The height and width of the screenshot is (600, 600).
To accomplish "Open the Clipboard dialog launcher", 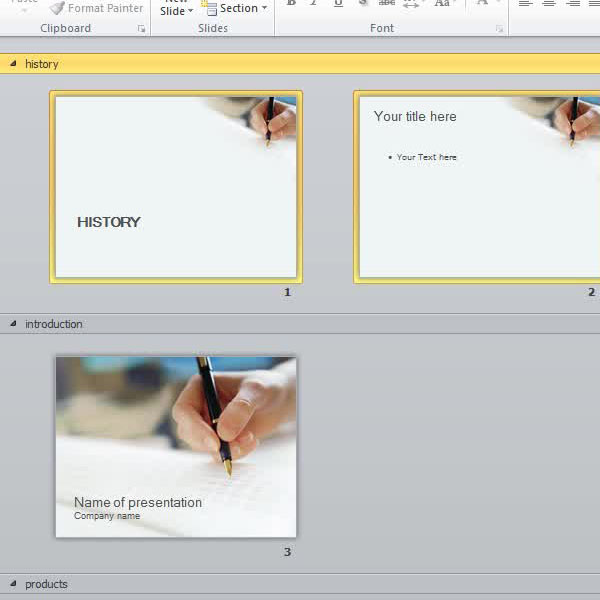I will (x=141, y=29).
